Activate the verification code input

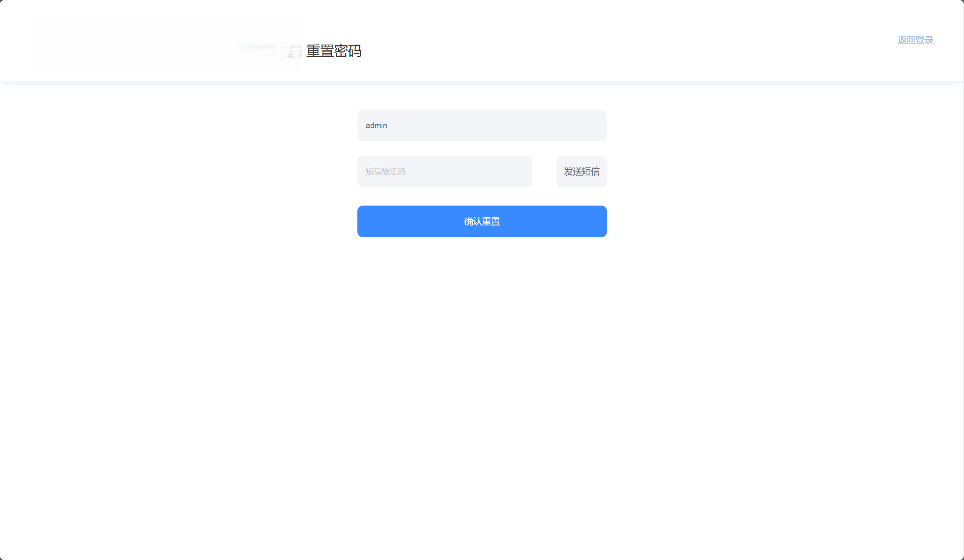444,171
